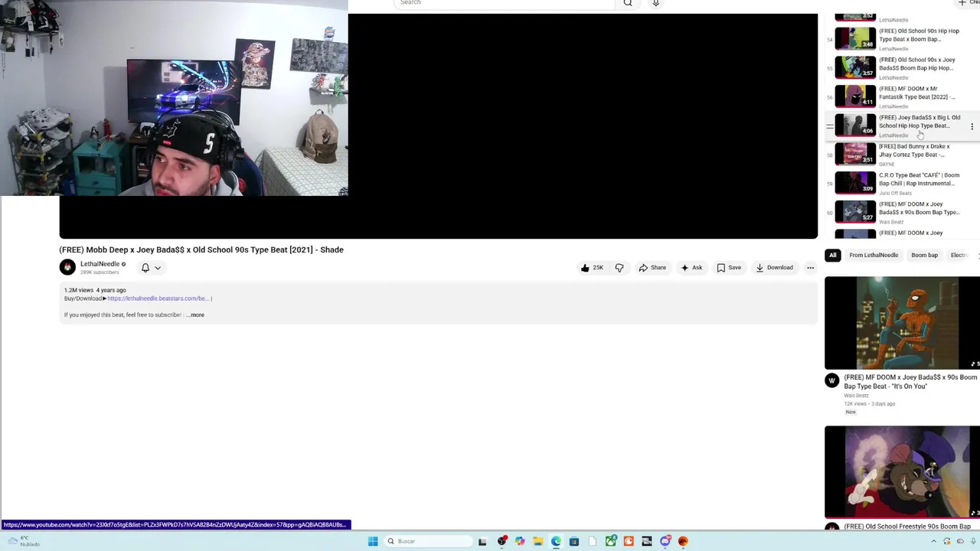The image size is (980, 551).
Task: Download the video
Action: click(774, 268)
